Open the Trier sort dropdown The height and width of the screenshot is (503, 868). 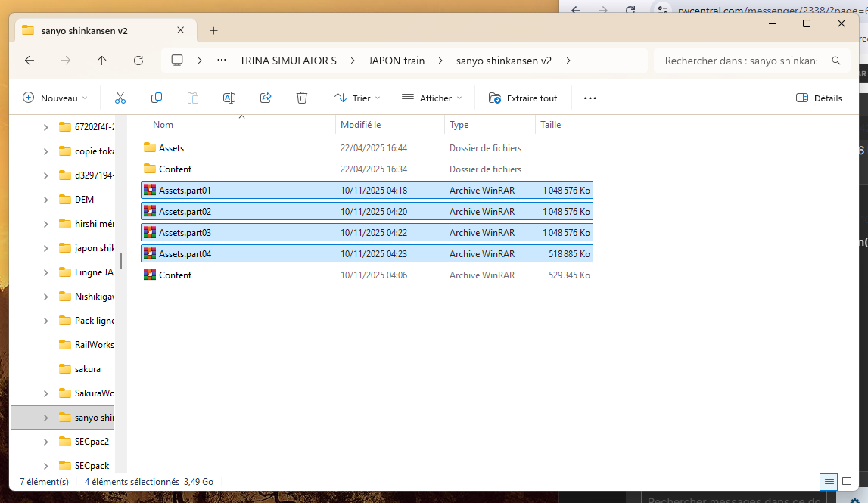[x=357, y=98]
